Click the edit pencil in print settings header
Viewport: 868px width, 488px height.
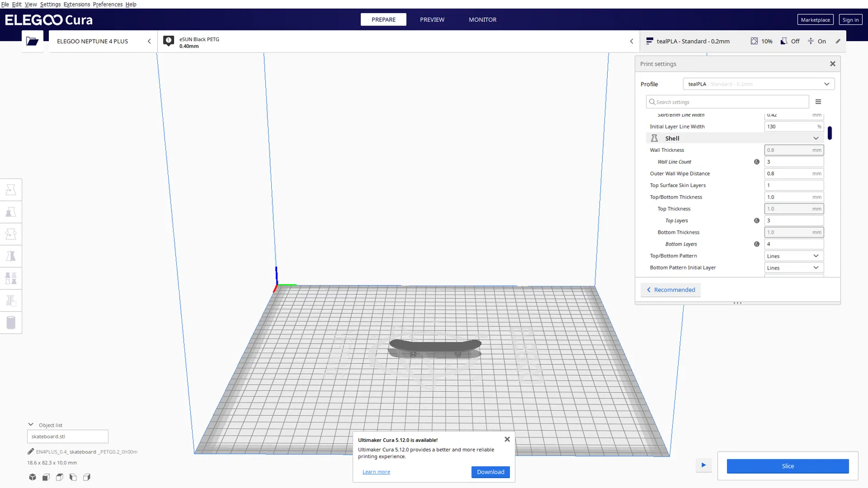pyautogui.click(x=838, y=41)
